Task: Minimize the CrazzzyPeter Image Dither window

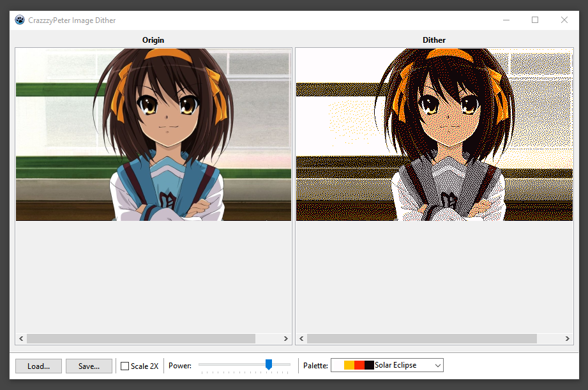Action: pyautogui.click(x=506, y=20)
